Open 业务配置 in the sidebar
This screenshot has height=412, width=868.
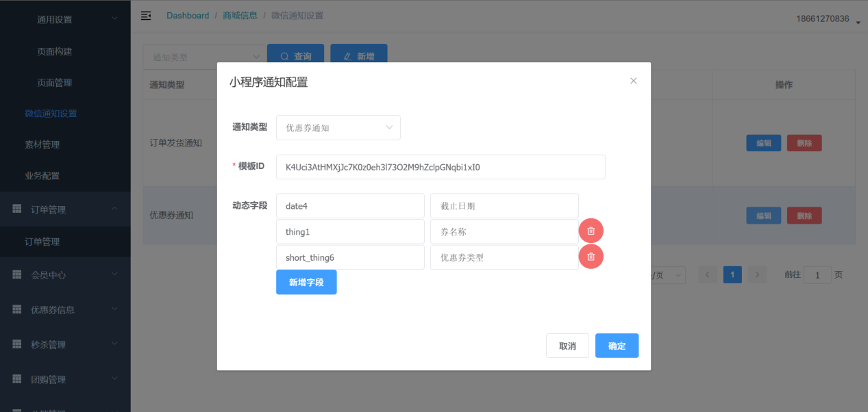(42, 176)
